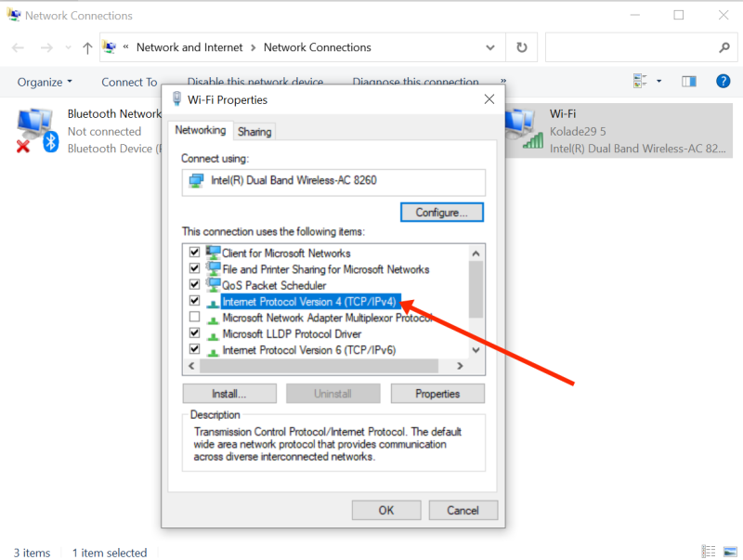Open the change view options dropdown arrow
The height and width of the screenshot is (560, 743).
[658, 82]
